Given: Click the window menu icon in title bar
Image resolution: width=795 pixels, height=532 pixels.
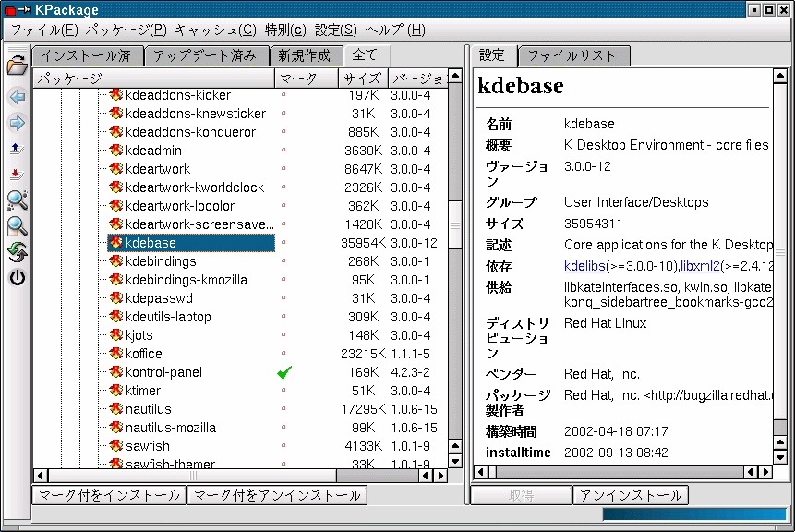Looking at the screenshot, I should pyautogui.click(x=9, y=9).
